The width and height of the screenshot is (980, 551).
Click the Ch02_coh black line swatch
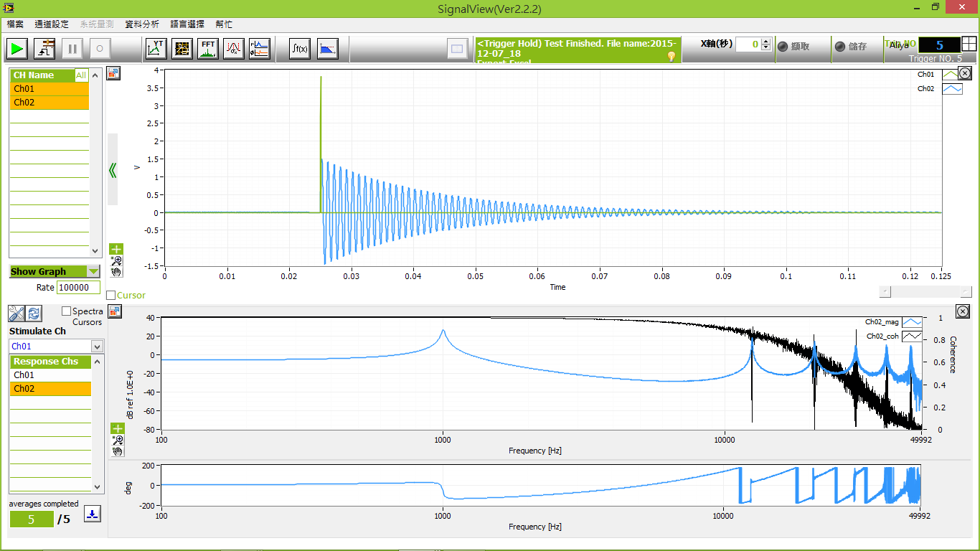912,336
